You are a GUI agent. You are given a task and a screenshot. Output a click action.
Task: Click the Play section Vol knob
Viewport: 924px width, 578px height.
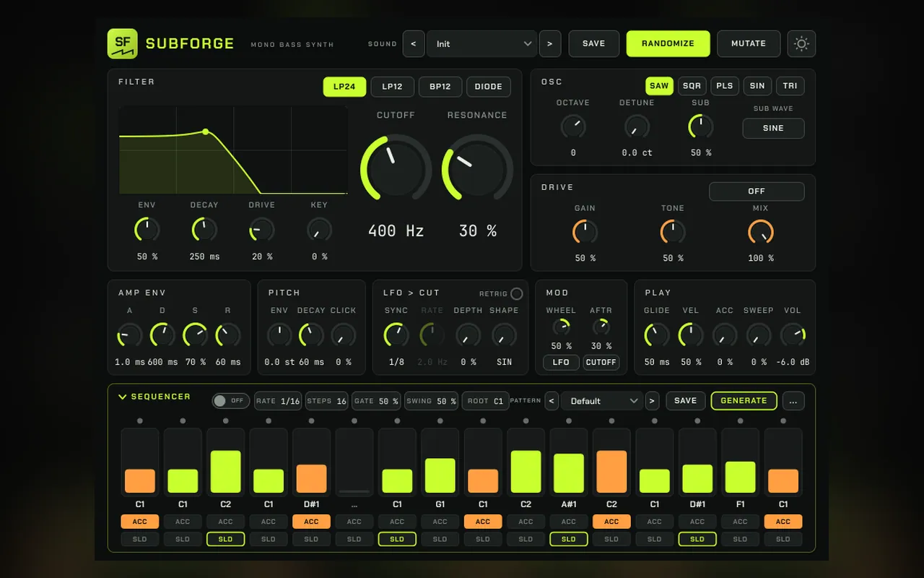[x=793, y=335]
